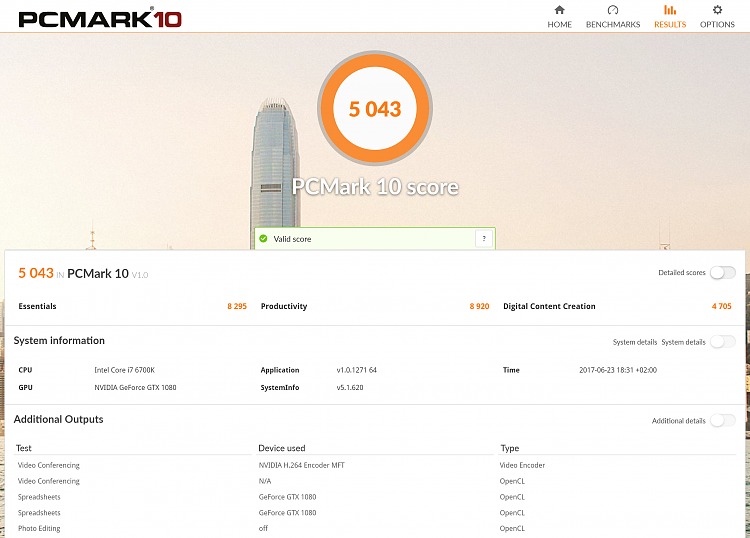Toggle the Additional details switch
This screenshot has height=538, width=750.
pos(722,420)
